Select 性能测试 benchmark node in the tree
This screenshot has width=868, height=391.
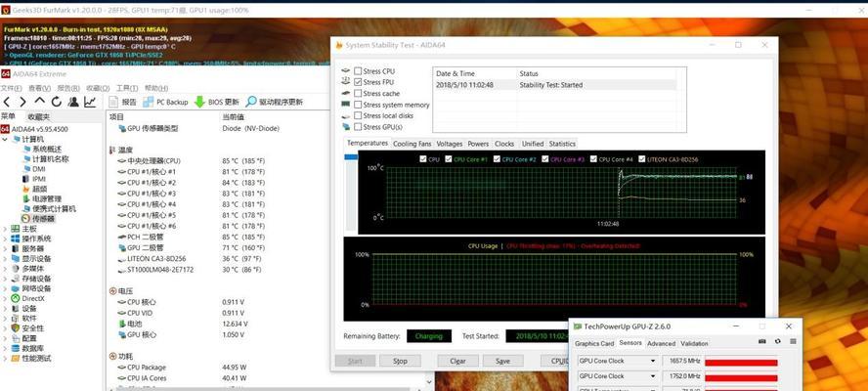pos(31,359)
